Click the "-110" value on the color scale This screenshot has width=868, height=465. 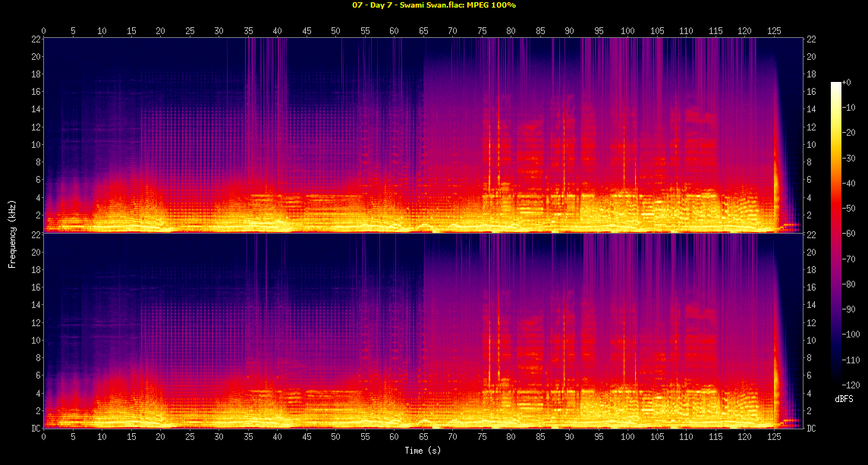click(851, 360)
